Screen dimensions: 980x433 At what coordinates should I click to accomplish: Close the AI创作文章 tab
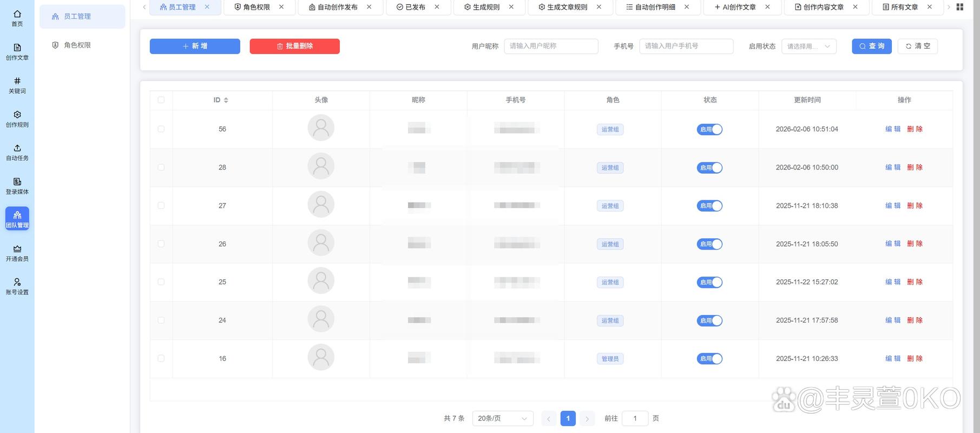[767, 7]
